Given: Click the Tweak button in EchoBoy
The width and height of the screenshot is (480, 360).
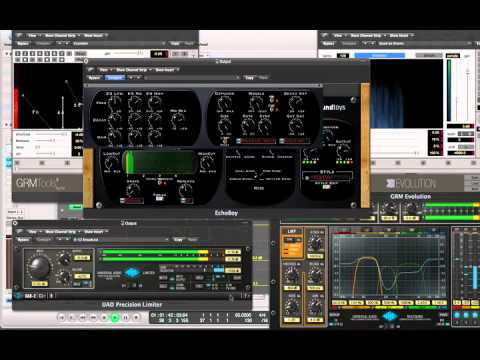Looking at the screenshot, I should (159, 199).
